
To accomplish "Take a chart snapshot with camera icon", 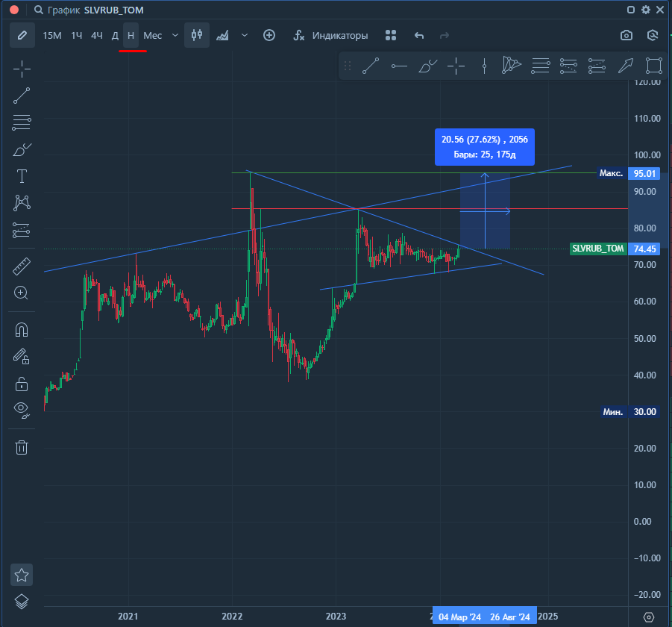I will pyautogui.click(x=627, y=36).
